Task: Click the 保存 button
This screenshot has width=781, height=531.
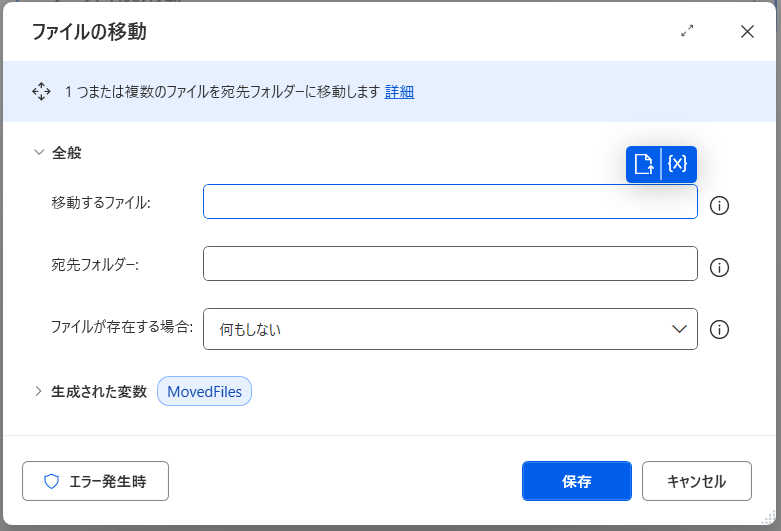Action: 576,481
